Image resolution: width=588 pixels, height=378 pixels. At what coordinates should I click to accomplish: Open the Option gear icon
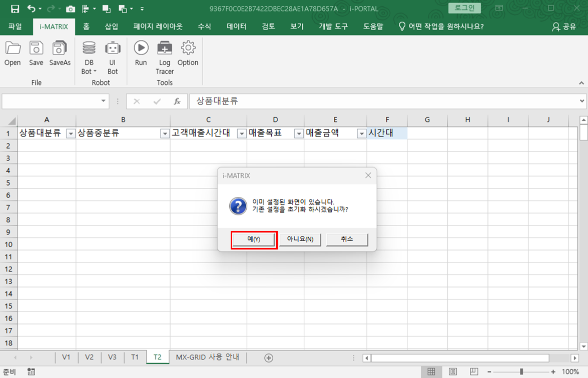[188, 48]
